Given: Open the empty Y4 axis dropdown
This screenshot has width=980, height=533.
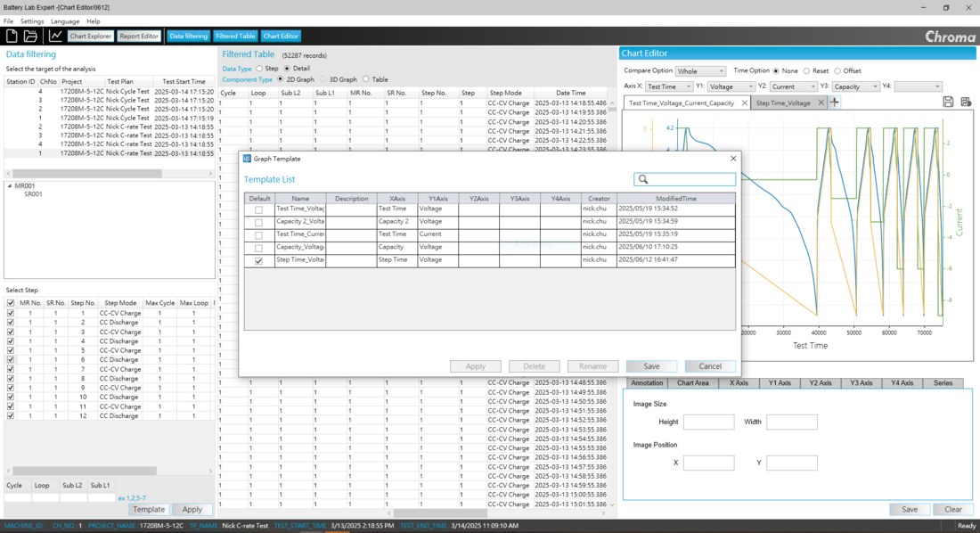Looking at the screenshot, I should coord(918,86).
